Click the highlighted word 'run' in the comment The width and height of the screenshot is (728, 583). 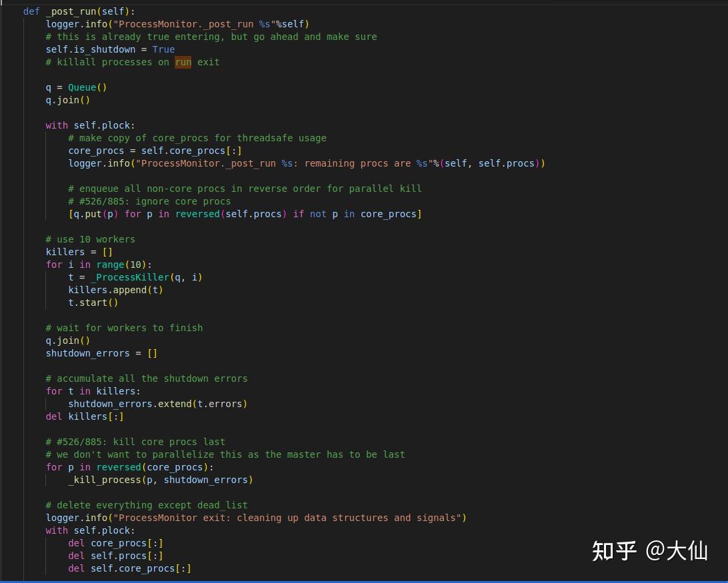[x=183, y=62]
